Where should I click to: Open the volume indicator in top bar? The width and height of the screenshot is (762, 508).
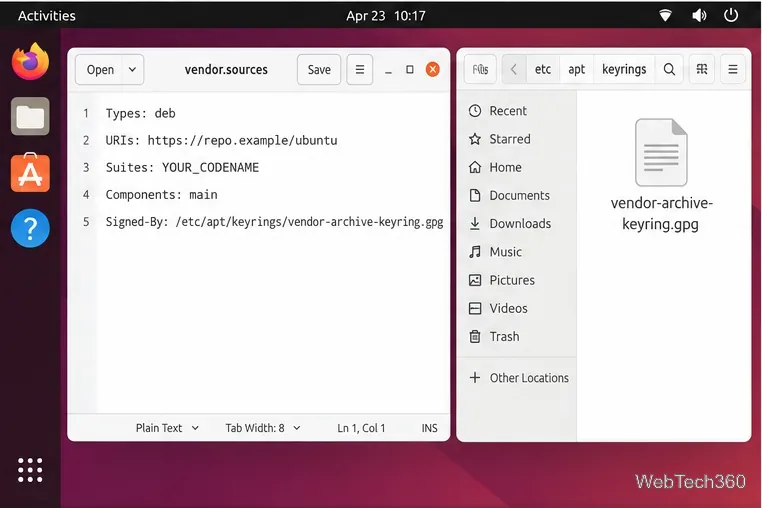(699, 16)
